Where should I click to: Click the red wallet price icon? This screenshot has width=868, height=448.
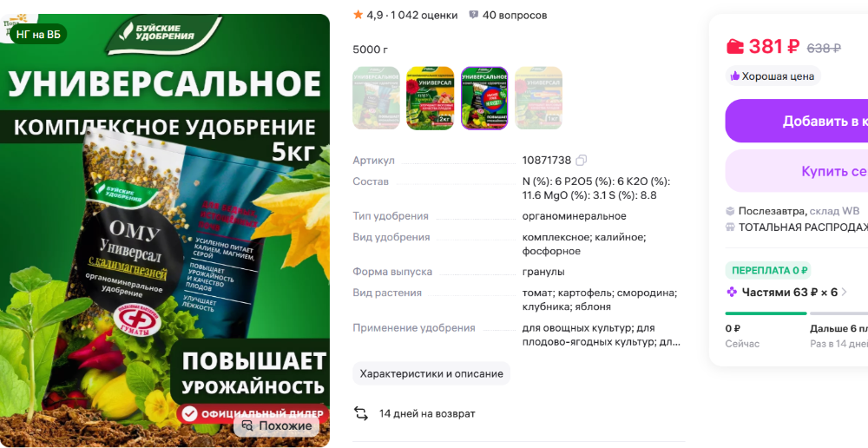tap(734, 47)
